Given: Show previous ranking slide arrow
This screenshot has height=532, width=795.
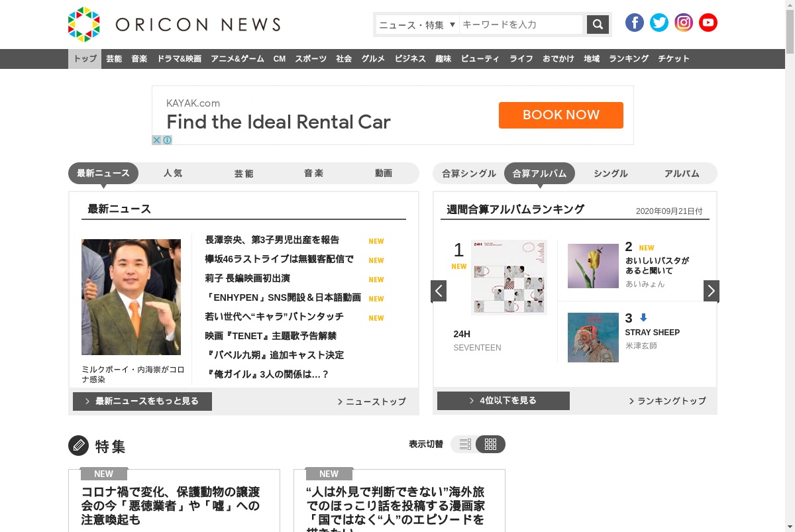Looking at the screenshot, I should pyautogui.click(x=439, y=291).
